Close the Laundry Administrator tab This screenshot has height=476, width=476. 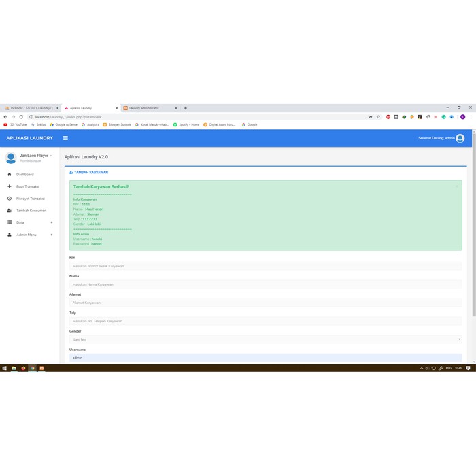click(175, 108)
